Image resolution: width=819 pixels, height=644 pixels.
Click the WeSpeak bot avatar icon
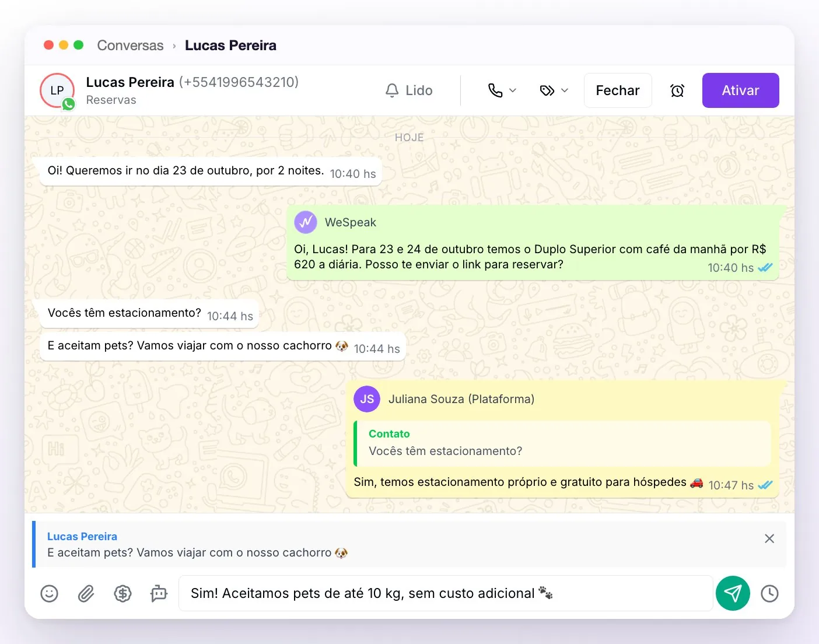pos(306,222)
